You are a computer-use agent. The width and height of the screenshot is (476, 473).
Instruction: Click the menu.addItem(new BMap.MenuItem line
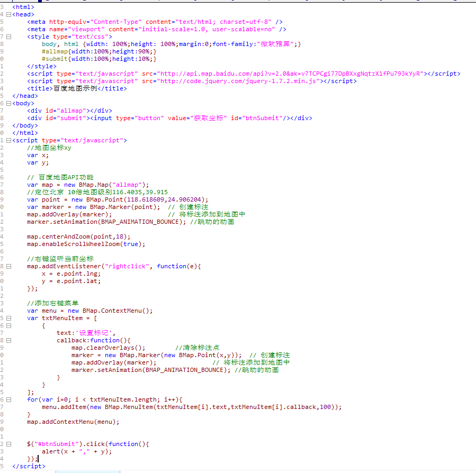(x=192, y=407)
